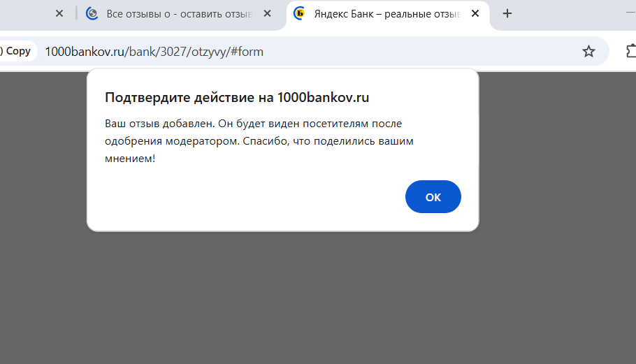Screen dimensions: 636x364
Task: Click the Яндекс Банк tab favicon
Action: point(300,13)
